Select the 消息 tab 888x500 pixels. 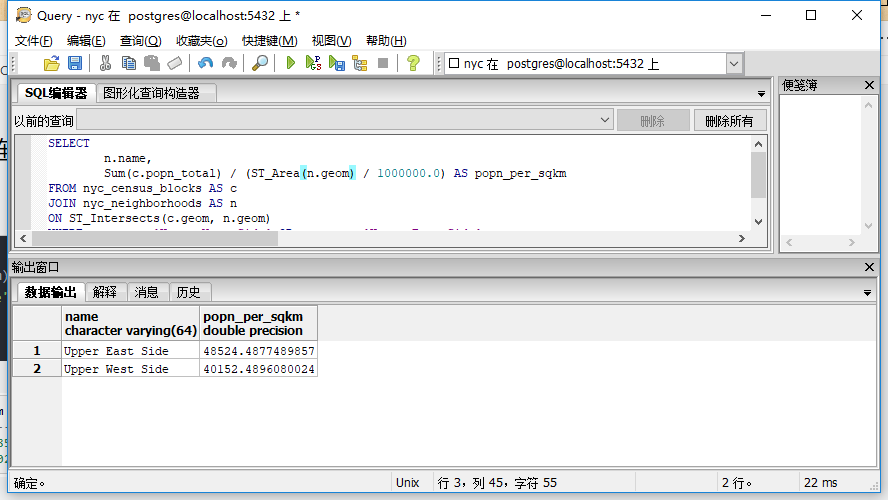point(146,292)
